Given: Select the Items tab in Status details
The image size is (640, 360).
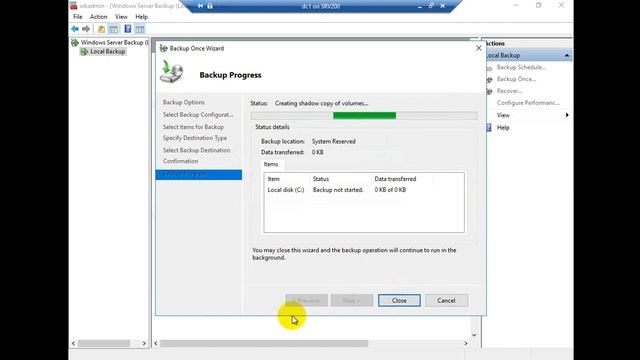Looking at the screenshot, I should tap(271, 164).
